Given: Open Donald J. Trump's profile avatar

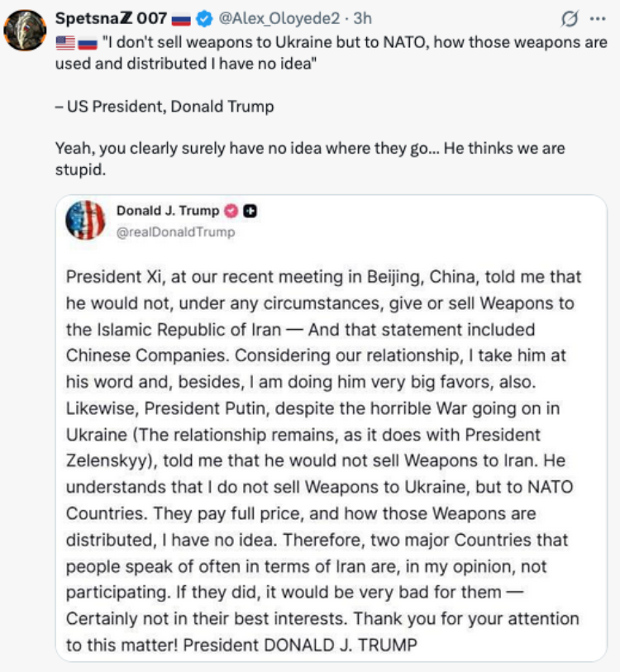Looking at the screenshot, I should 85,220.
